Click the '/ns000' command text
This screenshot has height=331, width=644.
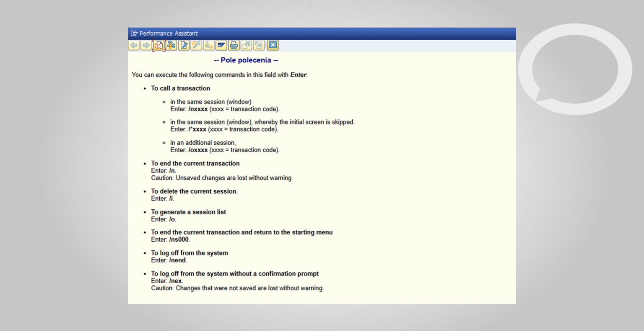click(x=179, y=240)
